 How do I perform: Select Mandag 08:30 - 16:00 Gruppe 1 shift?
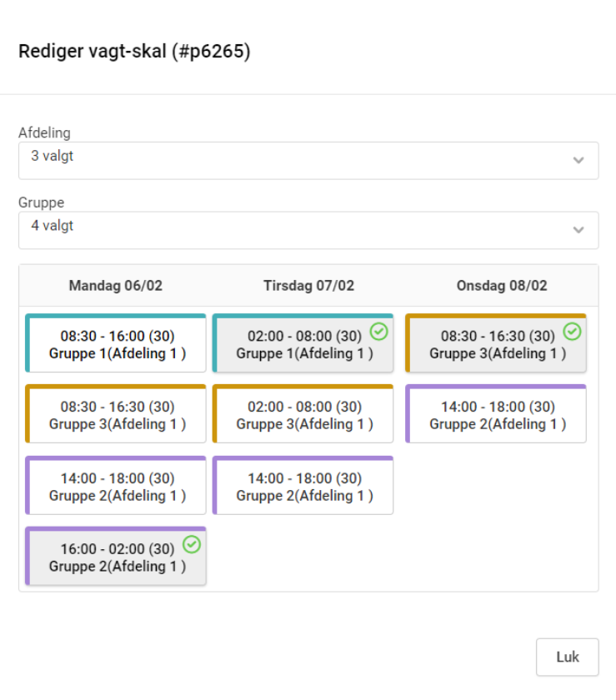(x=117, y=344)
